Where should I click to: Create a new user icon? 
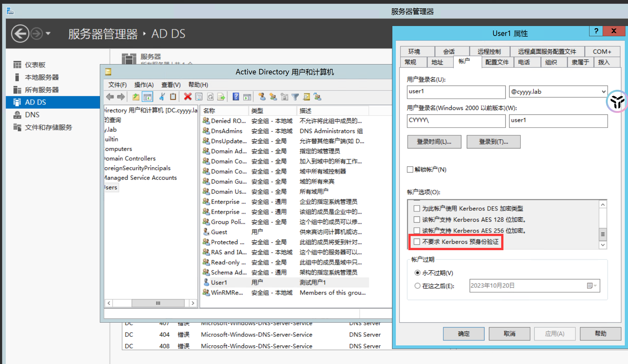262,97
